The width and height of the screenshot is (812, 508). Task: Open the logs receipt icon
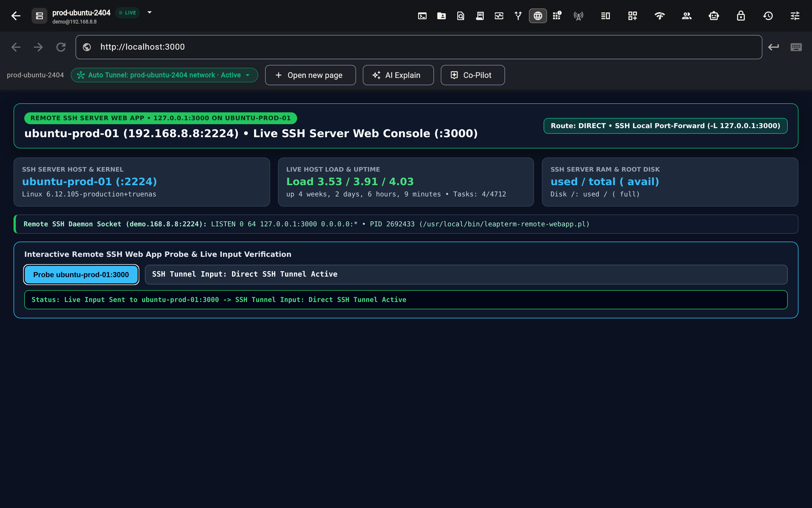point(480,16)
